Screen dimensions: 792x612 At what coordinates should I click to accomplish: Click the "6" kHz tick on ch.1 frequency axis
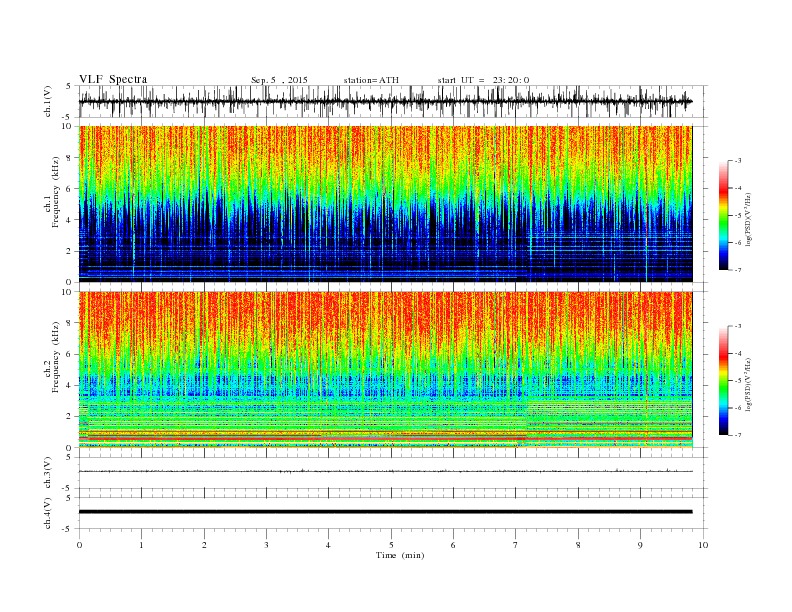point(69,189)
